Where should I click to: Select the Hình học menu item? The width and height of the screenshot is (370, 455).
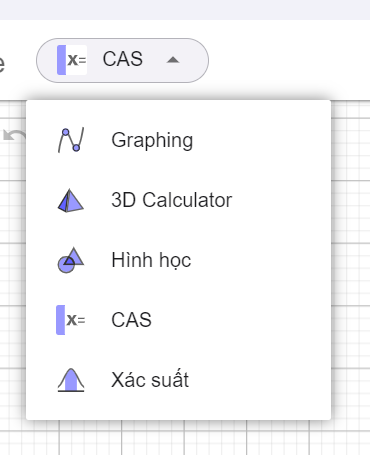coord(178,260)
